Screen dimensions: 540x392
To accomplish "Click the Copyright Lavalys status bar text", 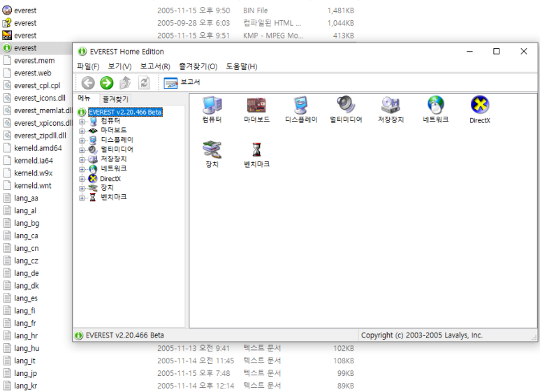I will (x=421, y=335).
